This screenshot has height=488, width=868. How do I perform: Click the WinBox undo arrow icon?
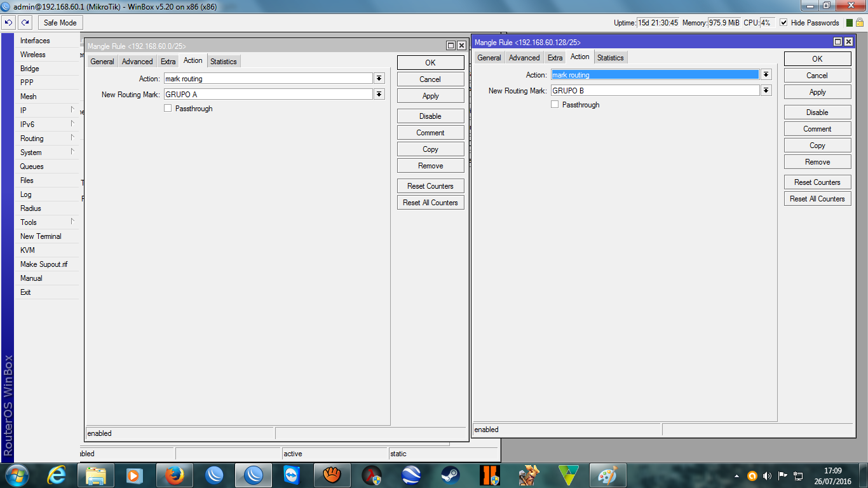click(x=9, y=23)
